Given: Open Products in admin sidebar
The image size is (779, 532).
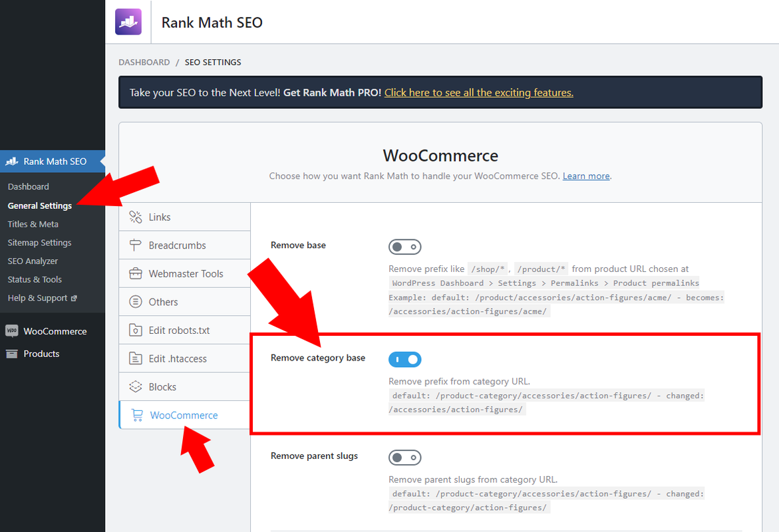Looking at the screenshot, I should tap(53, 354).
